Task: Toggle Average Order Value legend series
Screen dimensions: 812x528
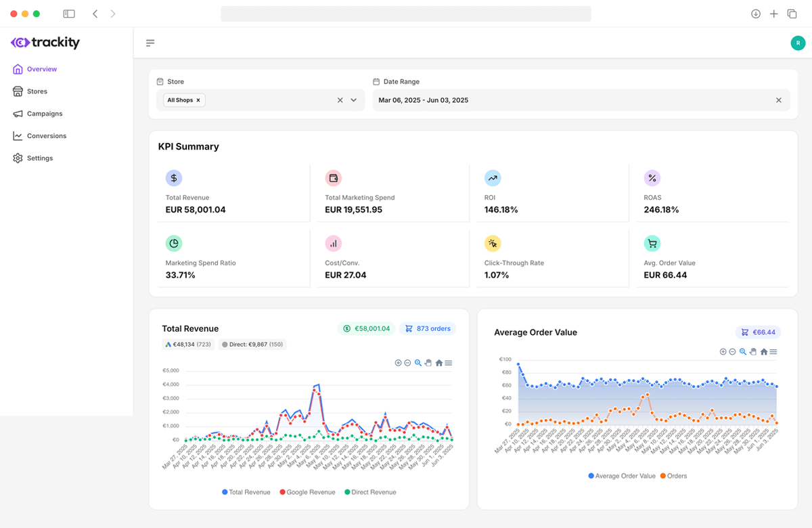Action: point(622,476)
